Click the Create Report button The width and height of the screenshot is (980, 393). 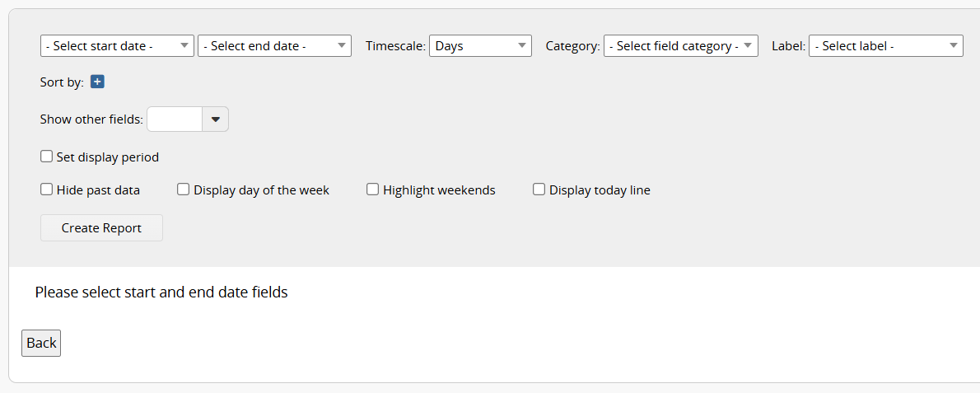[x=101, y=228]
